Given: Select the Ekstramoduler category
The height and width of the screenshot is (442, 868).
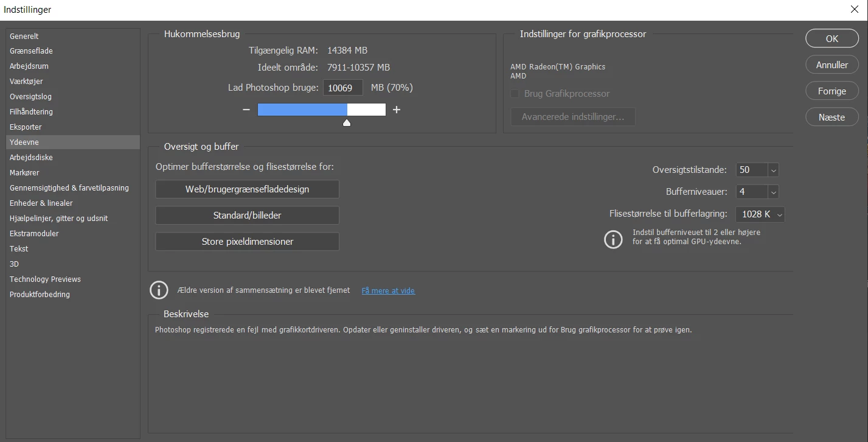Looking at the screenshot, I should [73, 234].
